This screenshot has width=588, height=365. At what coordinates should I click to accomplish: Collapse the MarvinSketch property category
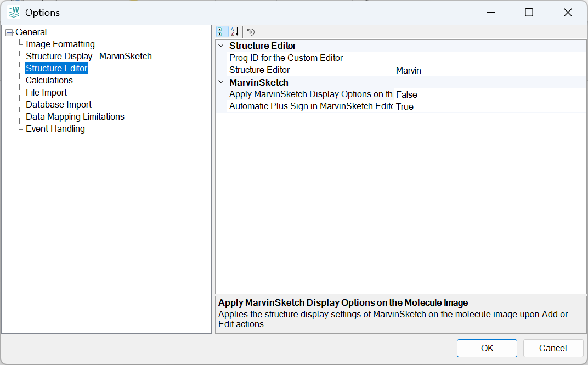point(221,82)
